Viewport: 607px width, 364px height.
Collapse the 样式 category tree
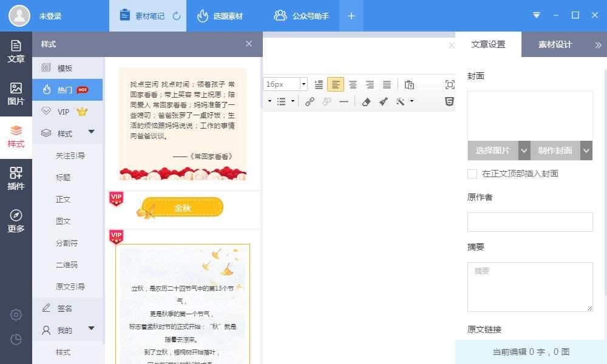coord(92,132)
